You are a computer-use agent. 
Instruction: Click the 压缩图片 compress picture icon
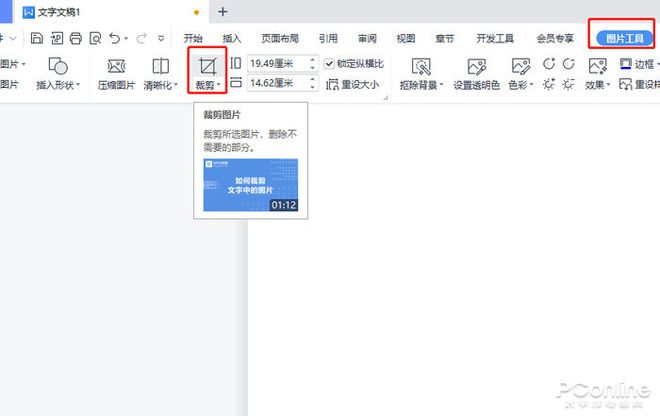point(116,67)
